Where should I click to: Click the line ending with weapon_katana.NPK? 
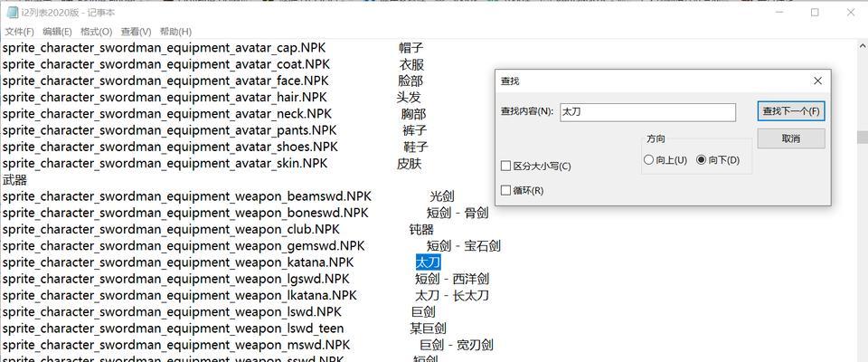178,262
